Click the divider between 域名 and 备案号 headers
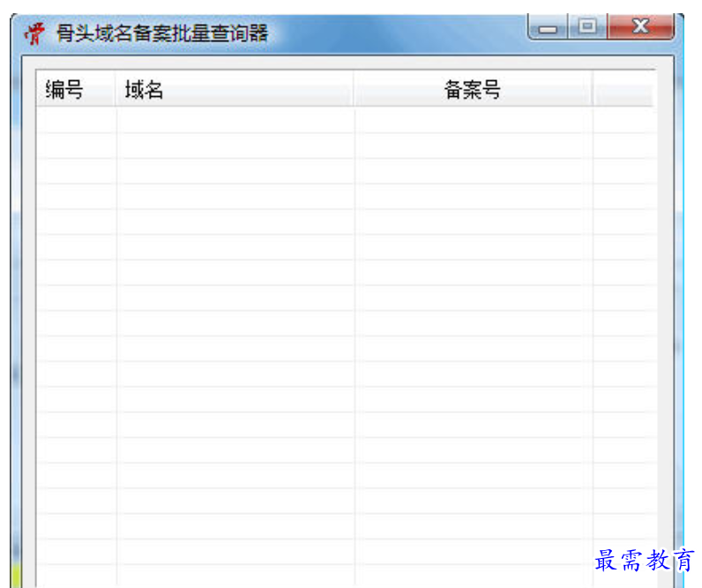The image size is (702, 588). pos(354,89)
